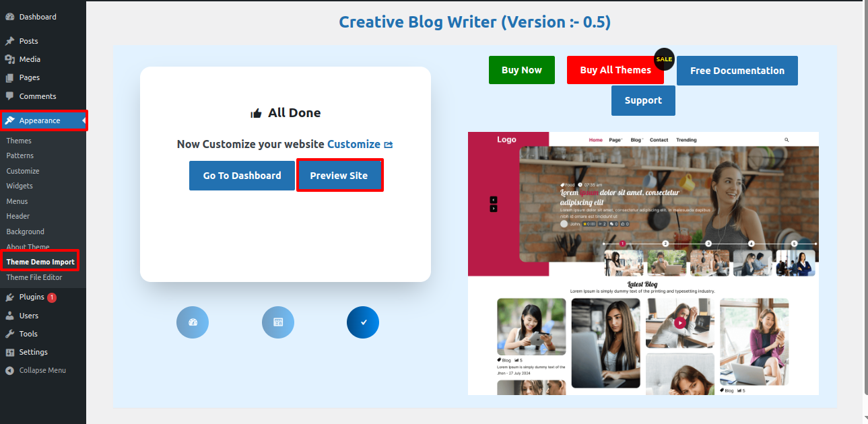Open the Menus submenu item
The height and width of the screenshot is (424, 868).
(x=18, y=201)
